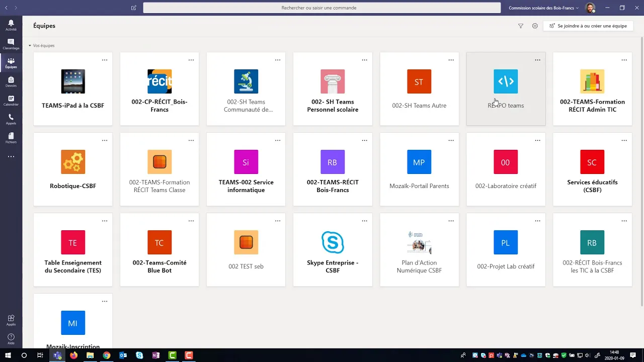Open Google Chrome from the taskbar
The width and height of the screenshot is (644, 362).
click(x=107, y=355)
